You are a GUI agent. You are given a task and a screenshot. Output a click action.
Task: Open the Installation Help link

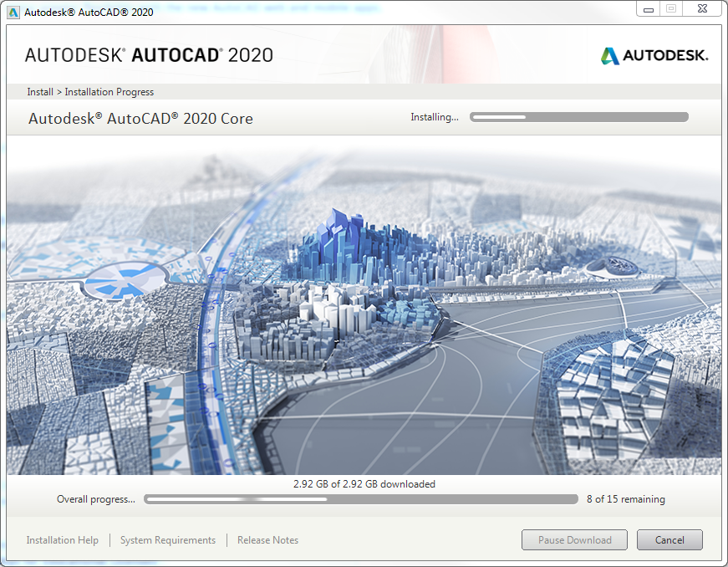[x=62, y=540]
